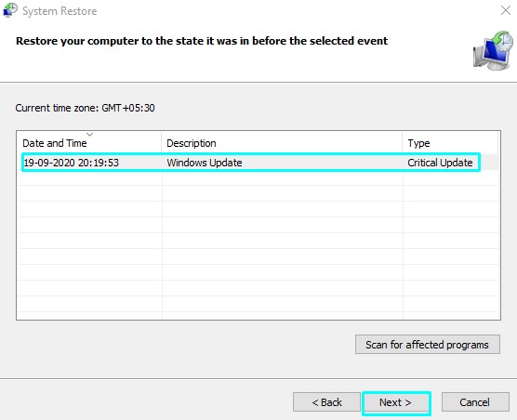The height and width of the screenshot is (420, 517).
Task: Click the Critical Update type cell
Action: pyautogui.click(x=440, y=163)
